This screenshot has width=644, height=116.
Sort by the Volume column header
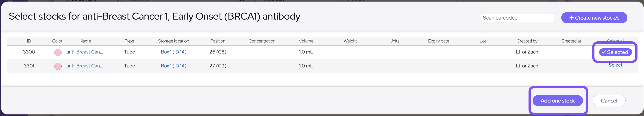pyautogui.click(x=306, y=41)
